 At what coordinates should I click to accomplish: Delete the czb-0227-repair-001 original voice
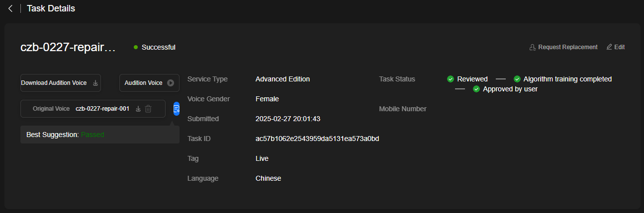tap(148, 109)
